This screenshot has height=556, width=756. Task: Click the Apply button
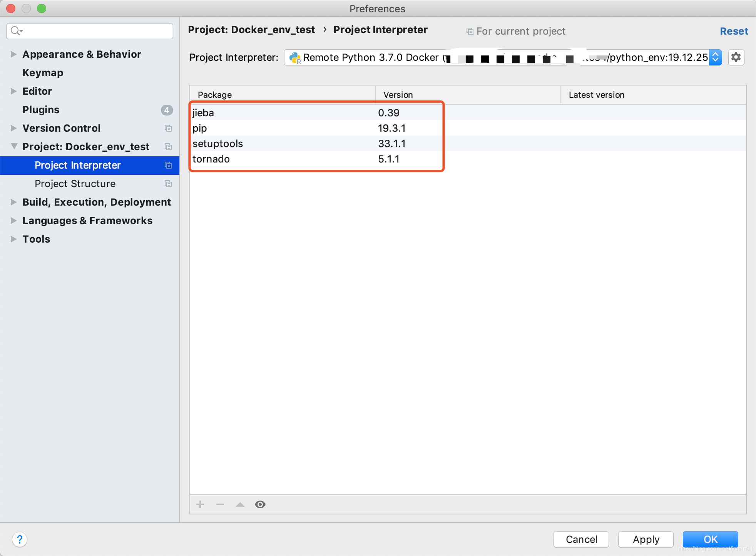pyautogui.click(x=646, y=539)
